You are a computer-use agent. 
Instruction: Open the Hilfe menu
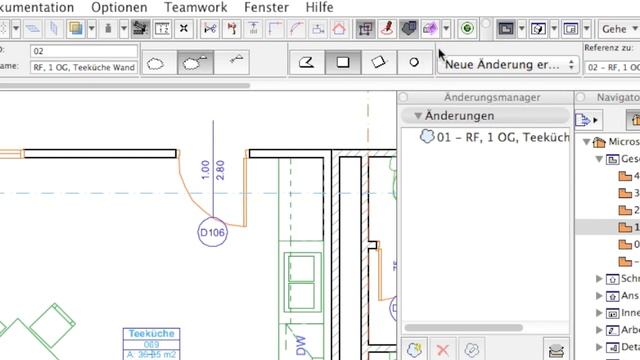[x=319, y=7]
